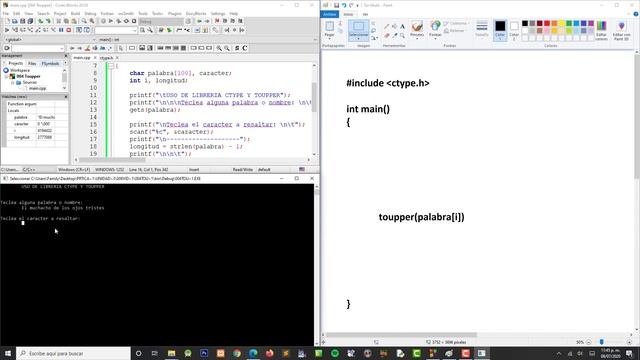Click the red Stop debugger icon
The width and height of the screenshot is (640, 360).
(69, 30)
